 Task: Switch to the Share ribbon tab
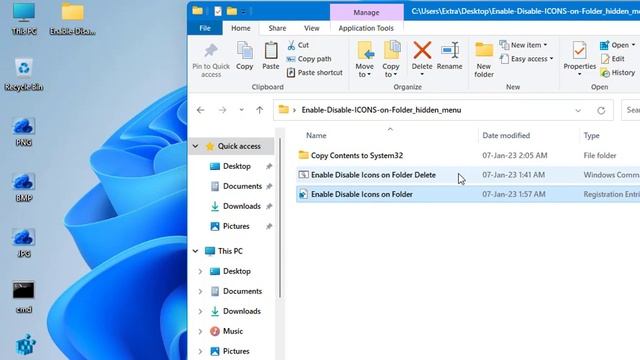(x=277, y=28)
